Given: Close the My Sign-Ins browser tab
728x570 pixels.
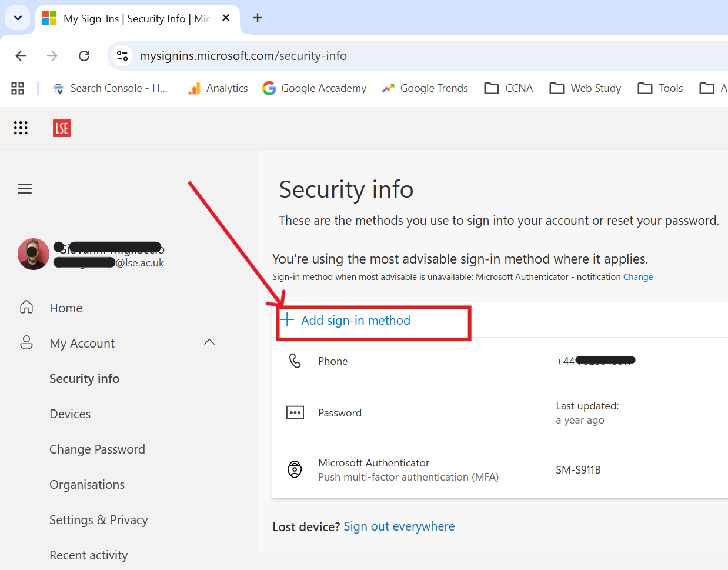Looking at the screenshot, I should 226,18.
